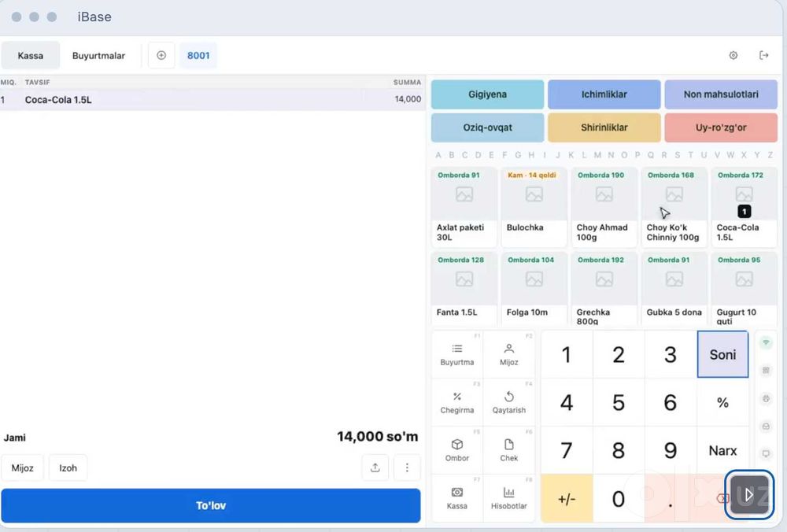Filter products by letter M

point(597,155)
